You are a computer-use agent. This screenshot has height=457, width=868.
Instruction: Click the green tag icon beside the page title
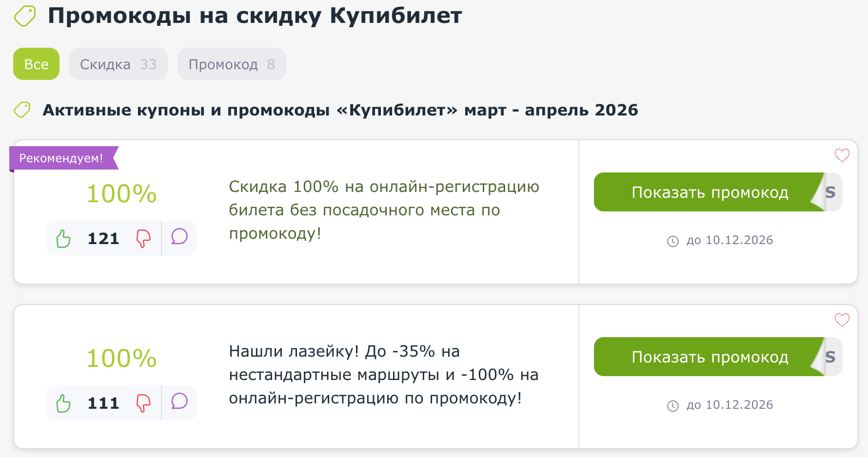(24, 15)
